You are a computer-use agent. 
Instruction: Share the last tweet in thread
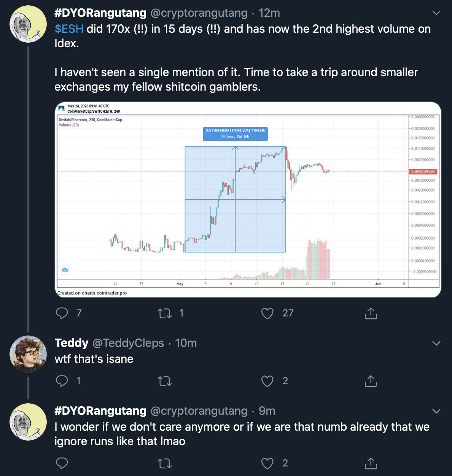(370, 463)
